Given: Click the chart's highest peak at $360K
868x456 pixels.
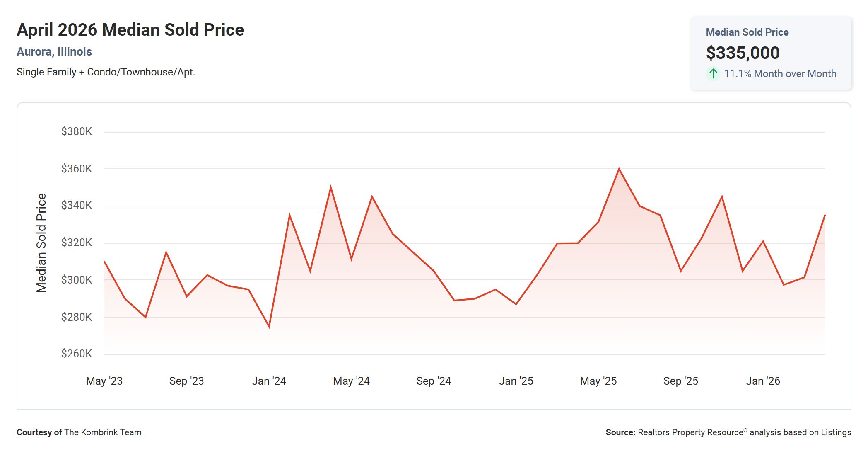Looking at the screenshot, I should [619, 169].
